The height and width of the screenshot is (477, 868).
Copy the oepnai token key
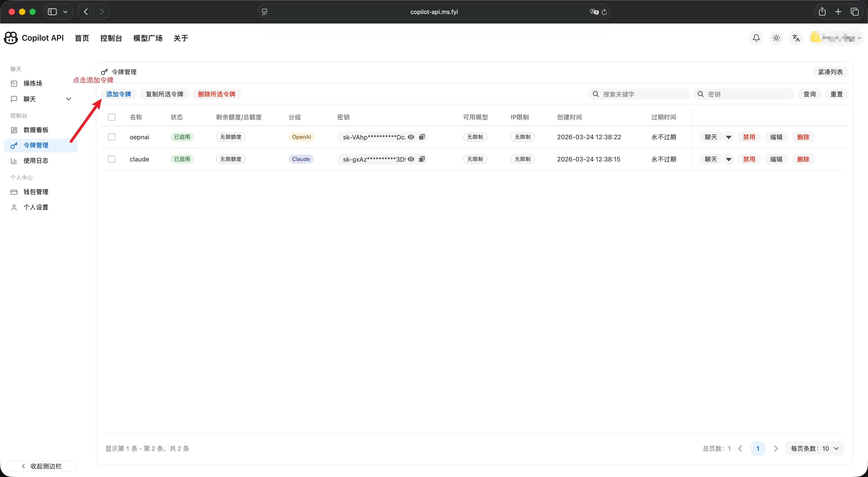click(x=422, y=137)
